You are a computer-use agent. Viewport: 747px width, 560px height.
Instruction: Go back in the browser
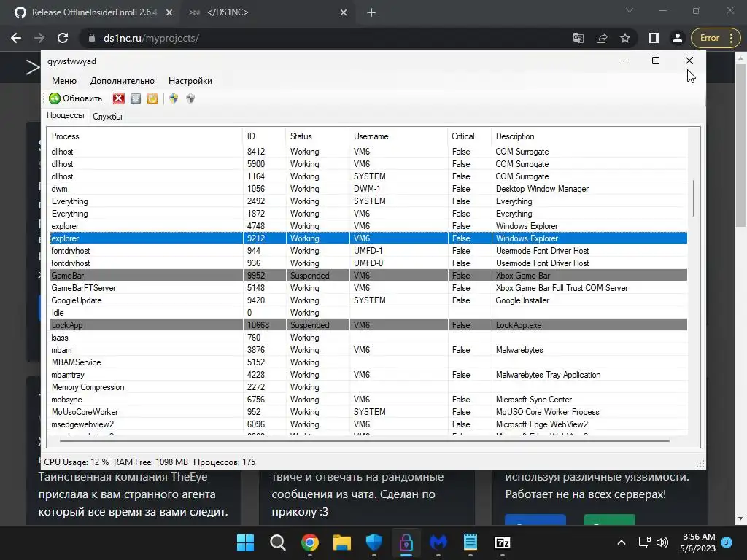pyautogui.click(x=16, y=38)
